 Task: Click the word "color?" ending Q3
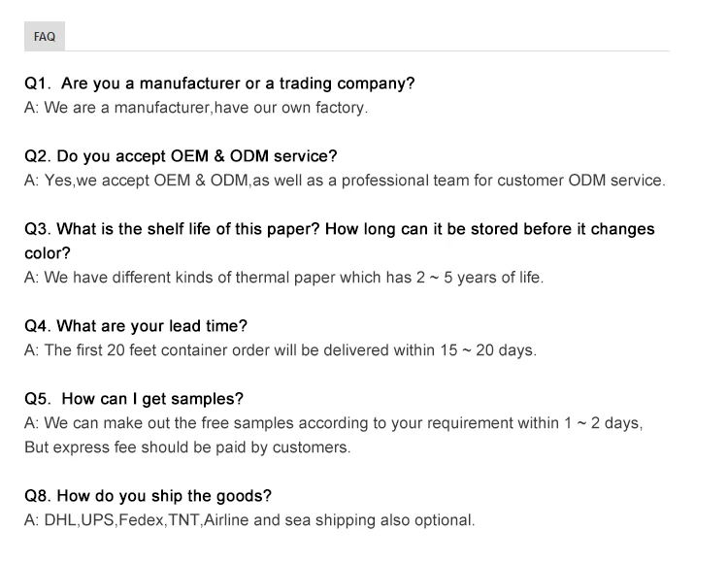click(x=48, y=253)
